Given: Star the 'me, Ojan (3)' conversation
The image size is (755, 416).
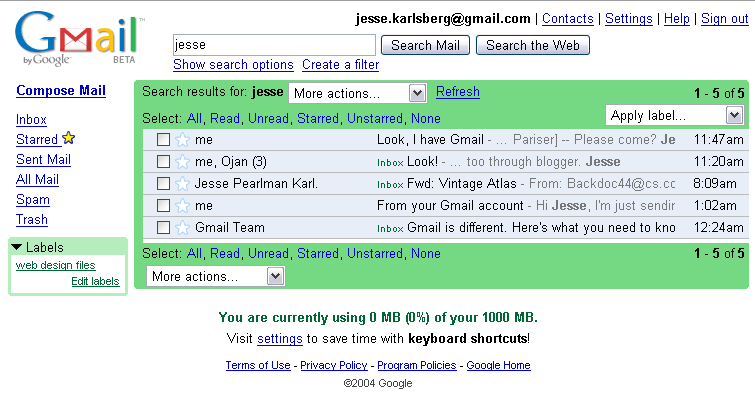Looking at the screenshot, I should [x=182, y=162].
